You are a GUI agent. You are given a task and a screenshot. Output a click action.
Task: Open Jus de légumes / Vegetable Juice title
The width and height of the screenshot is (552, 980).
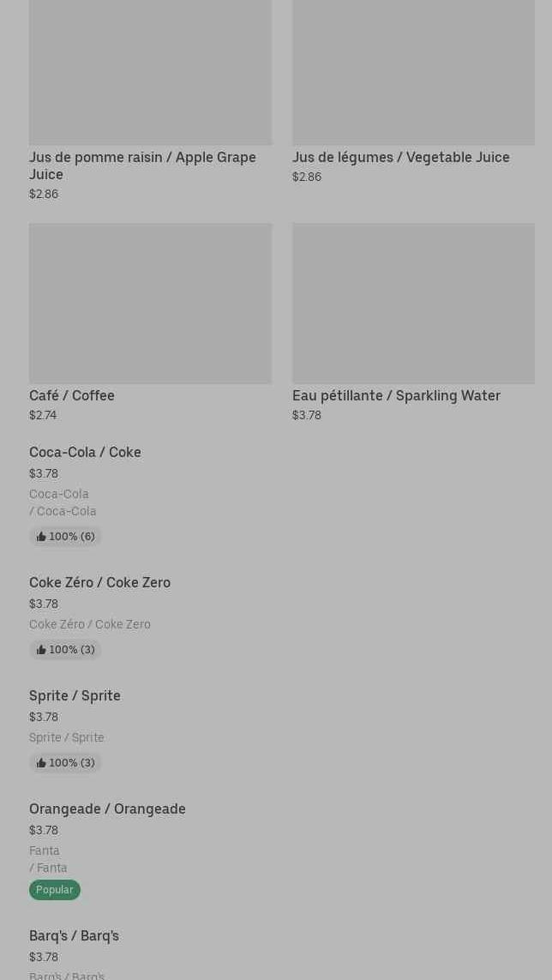coord(400,157)
